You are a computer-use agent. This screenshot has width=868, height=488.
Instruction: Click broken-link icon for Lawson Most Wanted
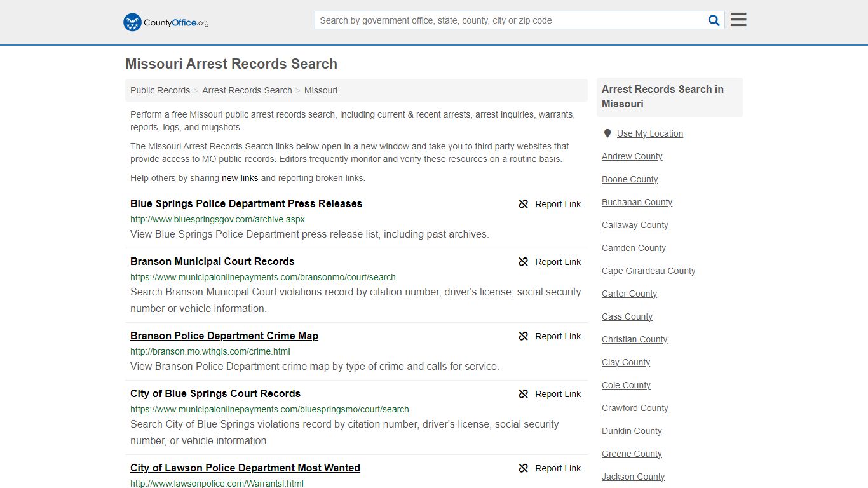[524, 468]
